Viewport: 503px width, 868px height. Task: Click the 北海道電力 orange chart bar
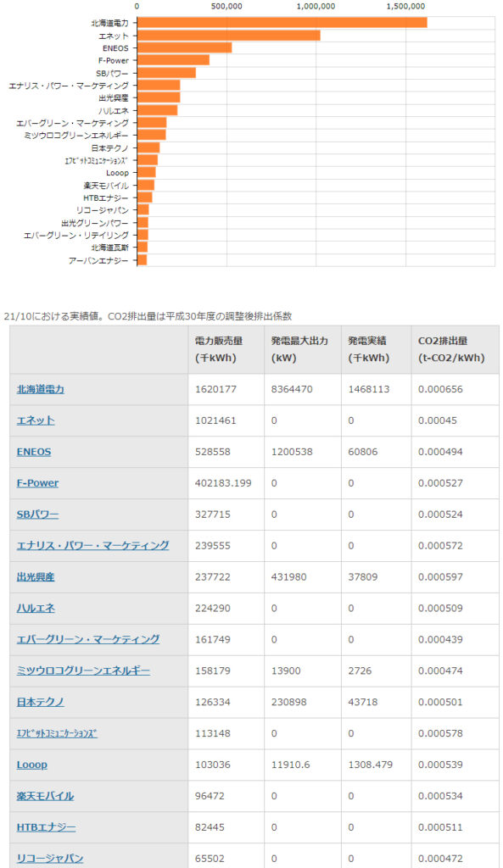pos(282,23)
